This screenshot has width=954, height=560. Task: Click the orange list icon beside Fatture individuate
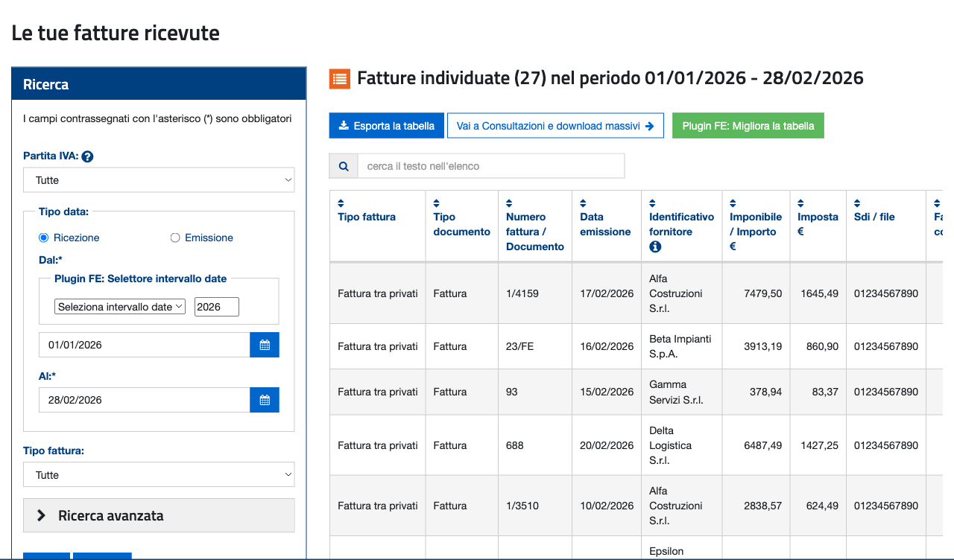(x=340, y=78)
